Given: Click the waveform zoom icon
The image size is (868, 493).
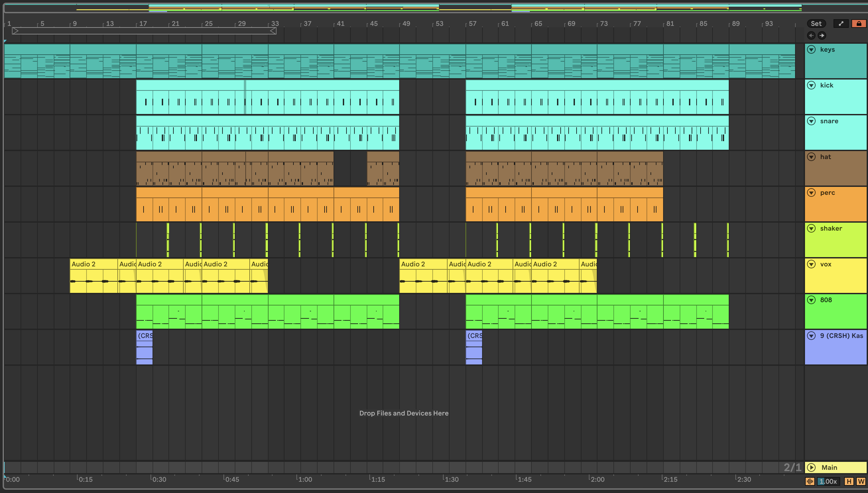Looking at the screenshot, I should [810, 481].
